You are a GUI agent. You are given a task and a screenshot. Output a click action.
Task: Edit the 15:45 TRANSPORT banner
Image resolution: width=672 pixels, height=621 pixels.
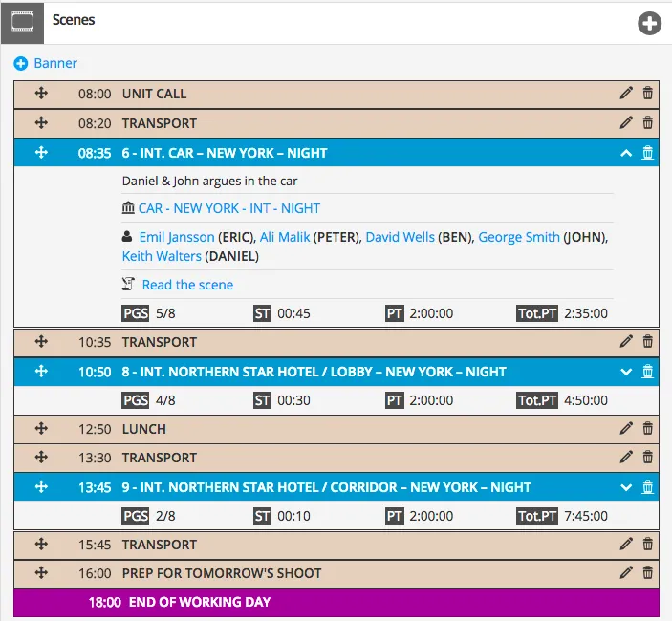626,544
